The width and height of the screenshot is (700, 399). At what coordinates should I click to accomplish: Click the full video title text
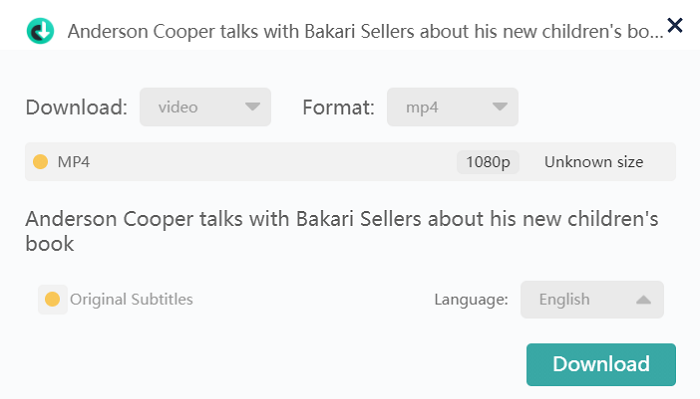[x=342, y=231]
